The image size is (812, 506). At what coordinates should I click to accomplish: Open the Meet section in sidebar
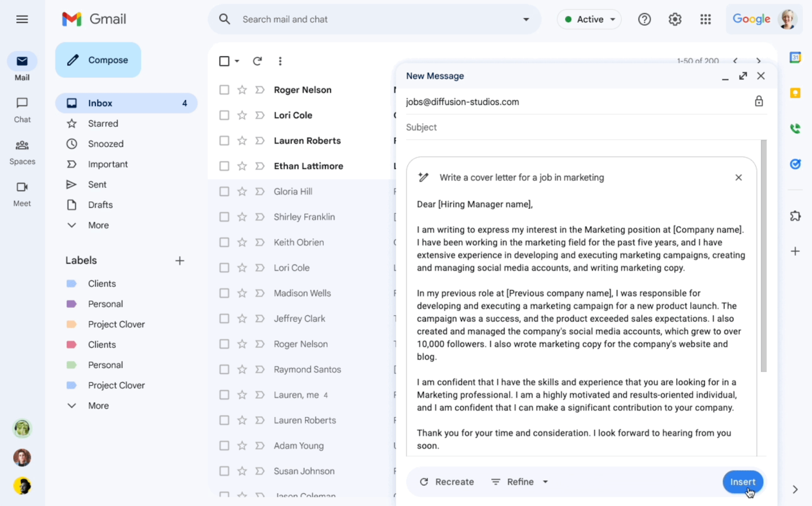22,194
